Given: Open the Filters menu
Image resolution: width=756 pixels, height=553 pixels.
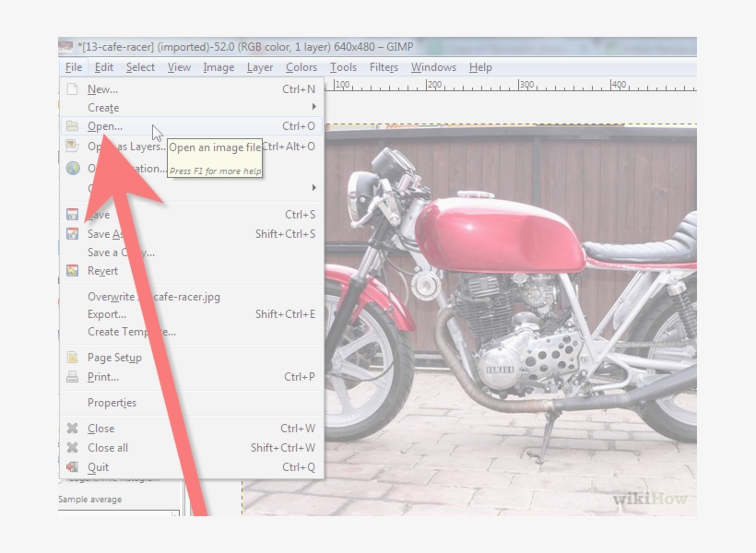Looking at the screenshot, I should coord(383,66).
